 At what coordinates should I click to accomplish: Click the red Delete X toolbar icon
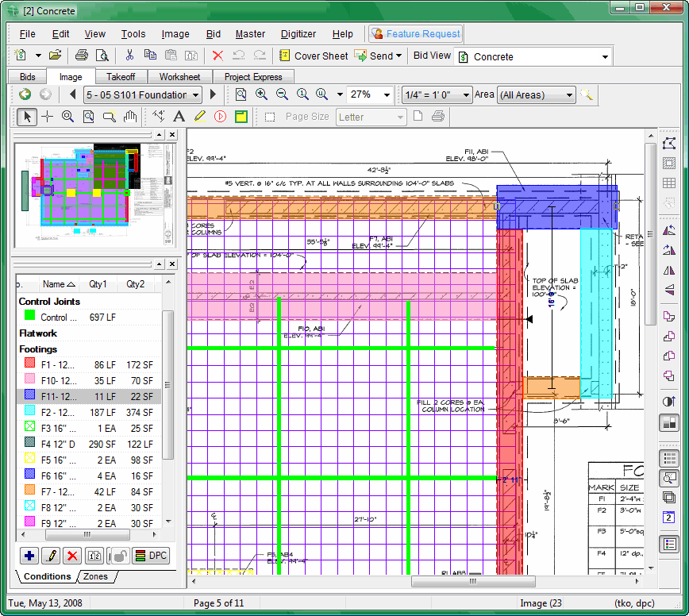coord(217,56)
